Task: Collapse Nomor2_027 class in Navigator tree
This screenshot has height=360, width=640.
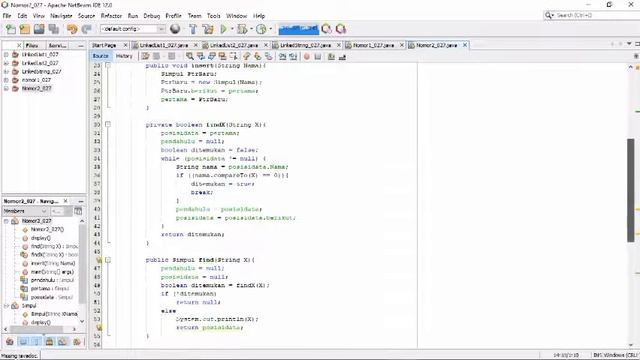Action: (6, 221)
